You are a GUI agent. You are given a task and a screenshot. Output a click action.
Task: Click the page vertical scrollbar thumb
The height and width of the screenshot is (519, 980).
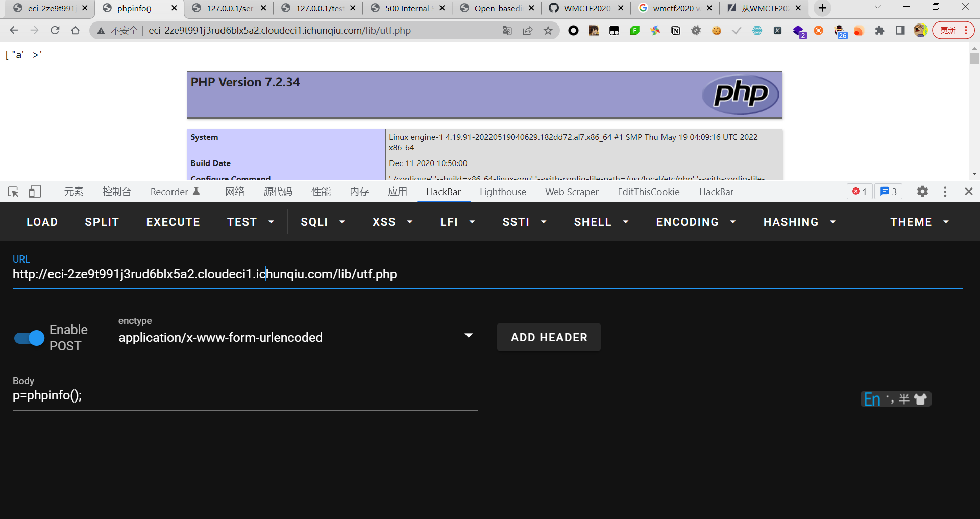(974, 58)
